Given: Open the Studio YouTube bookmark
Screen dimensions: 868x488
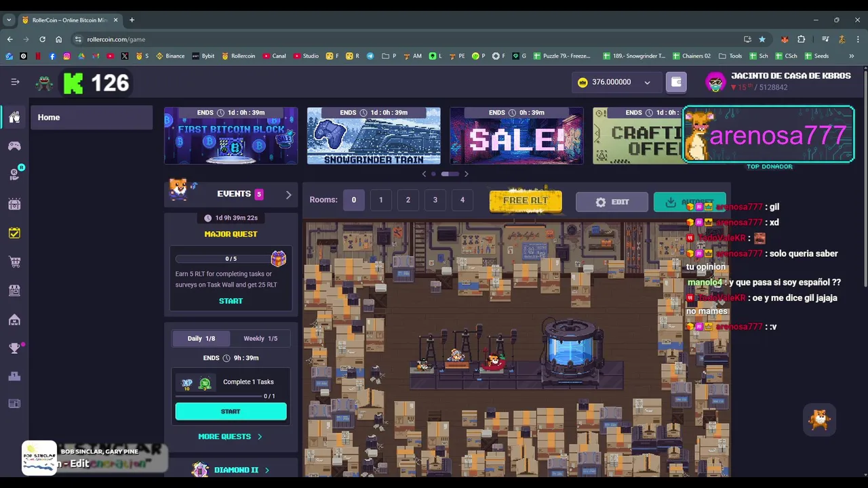Looking at the screenshot, I should [x=306, y=56].
